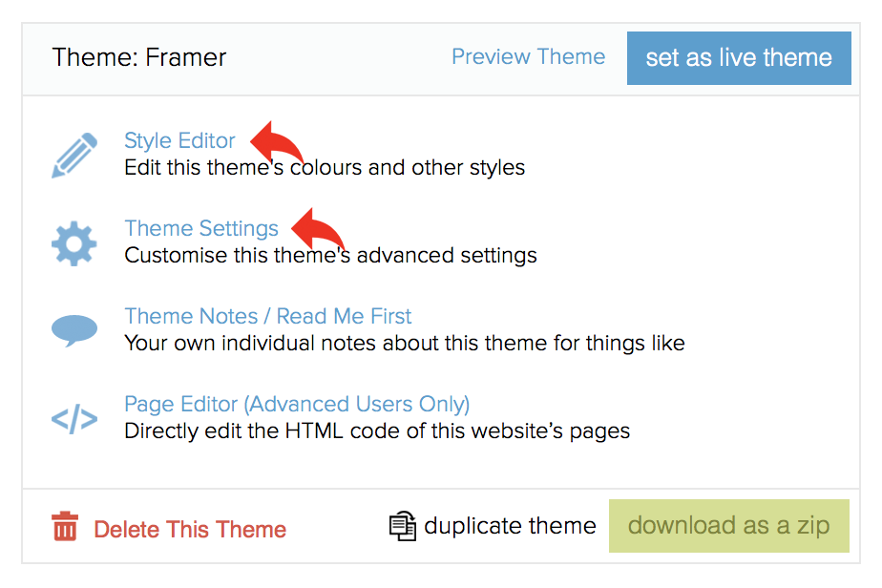The width and height of the screenshot is (882, 588).
Task: Choose the Delete This Theme link
Action: pos(190,530)
